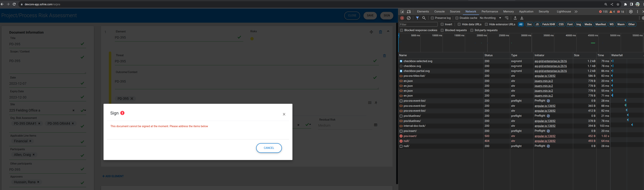Screen dimensions: 644x190
Task: Click the network Filter text field
Action: 418,24
